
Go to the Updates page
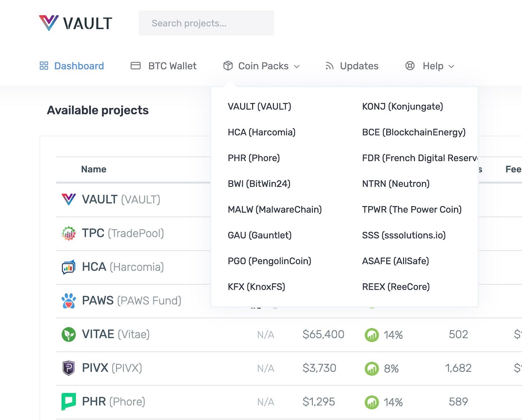pos(352,66)
